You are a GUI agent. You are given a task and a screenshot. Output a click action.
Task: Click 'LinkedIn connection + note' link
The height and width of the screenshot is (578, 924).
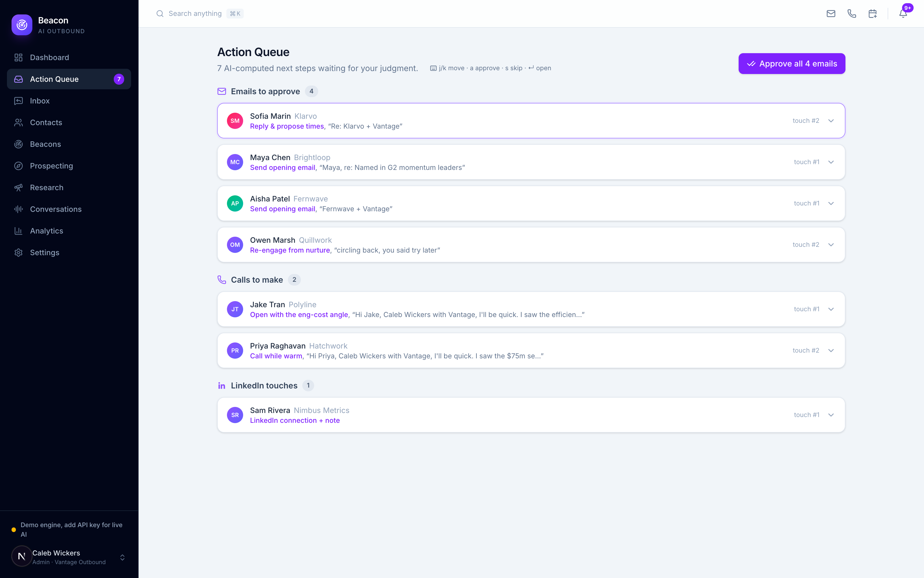(295, 420)
